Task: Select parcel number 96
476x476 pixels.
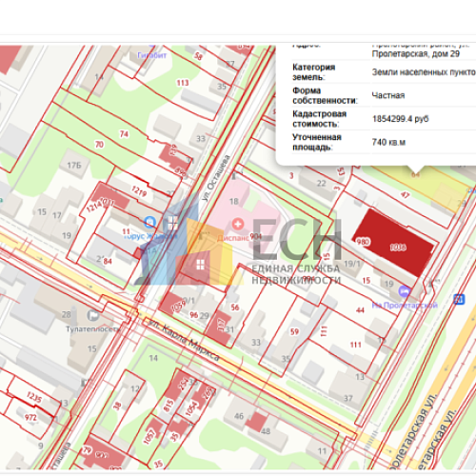Action: coord(193,315)
